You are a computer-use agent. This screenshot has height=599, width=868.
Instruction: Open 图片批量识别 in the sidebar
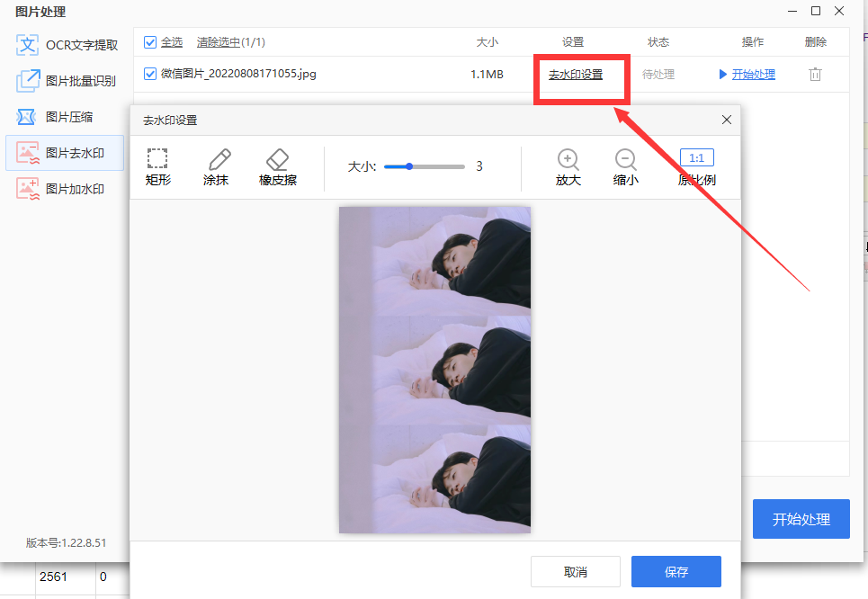coord(66,81)
